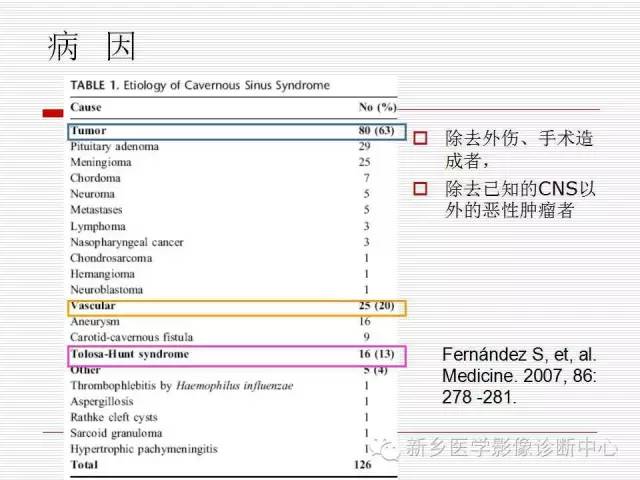Click 'Carotid-cavernous fistula' text

(131, 338)
